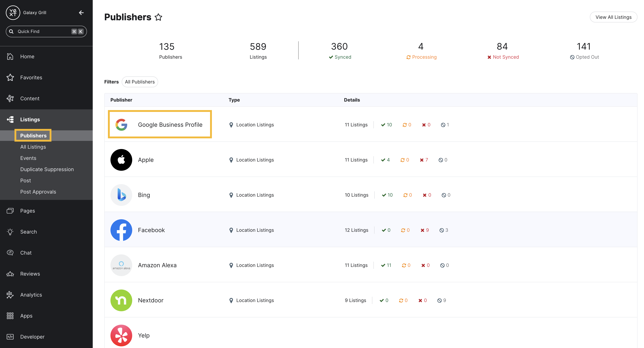Click the Amazon Alexa logo
Viewport: 644px width, 348px height.
(x=121, y=265)
